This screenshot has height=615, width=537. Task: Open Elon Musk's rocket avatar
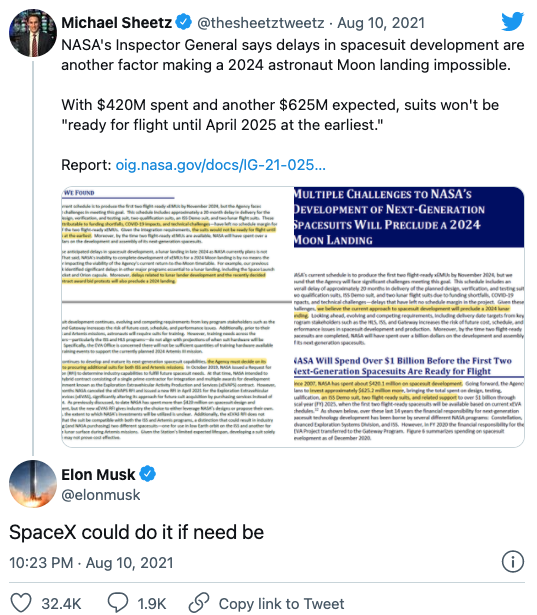point(33,484)
